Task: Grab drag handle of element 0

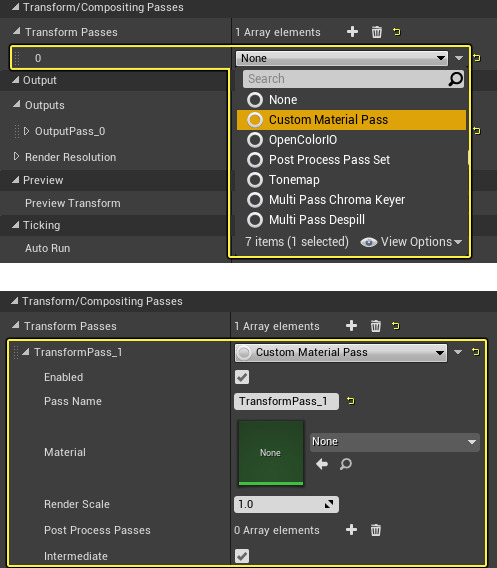Action: coord(17,58)
